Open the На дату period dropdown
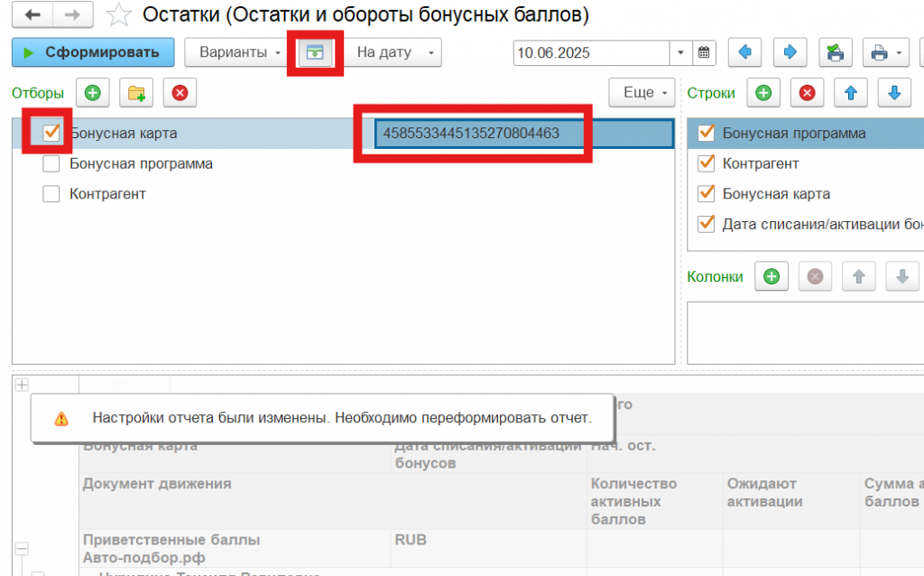The width and height of the screenshot is (924, 576). coord(394,52)
